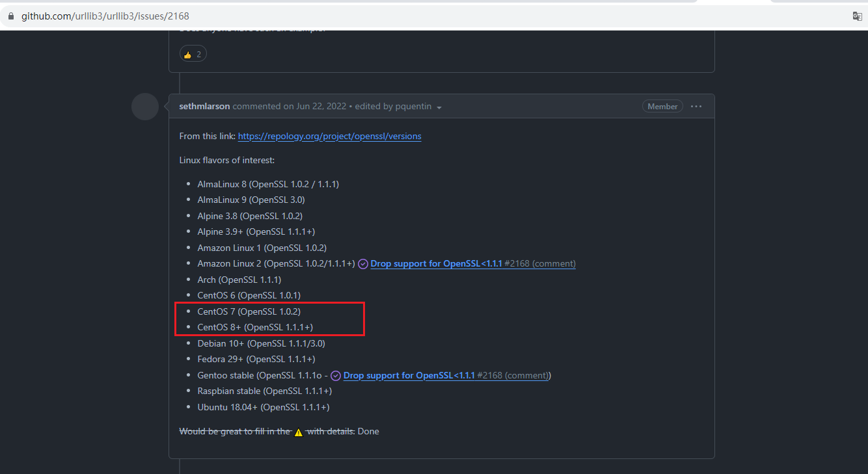Open #2168 (comment) on Amazon Linux 2
This screenshot has width=868, height=474.
[x=540, y=264]
